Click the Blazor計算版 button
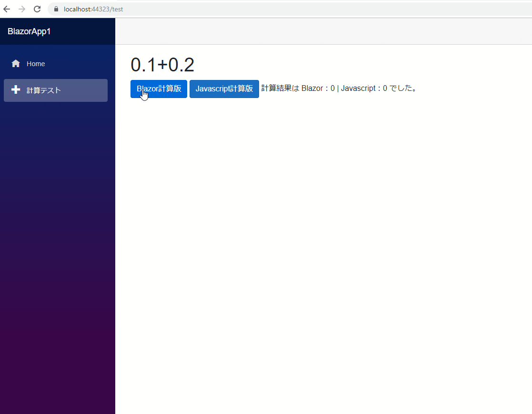 tap(159, 89)
